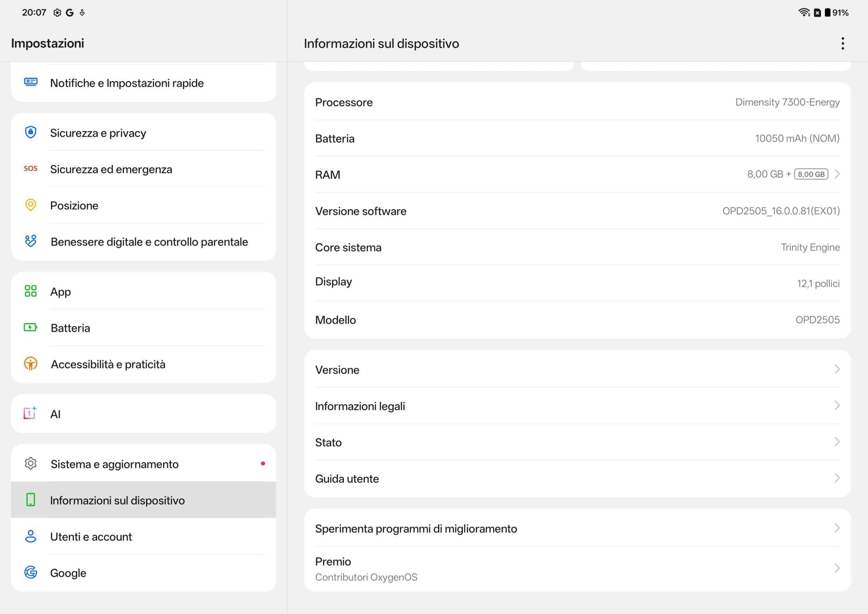The width and height of the screenshot is (868, 614).
Task: Tap the green App grid icon
Action: [x=31, y=291]
